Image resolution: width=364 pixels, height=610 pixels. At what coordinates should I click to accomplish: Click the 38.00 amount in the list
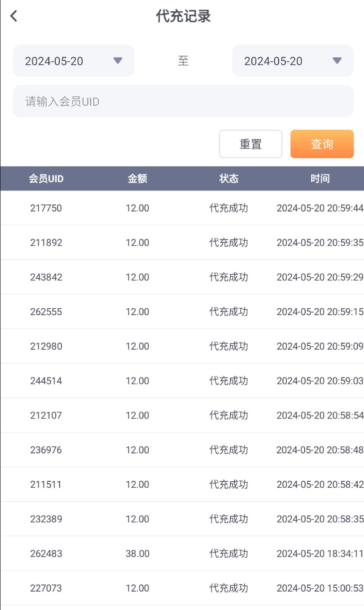[x=137, y=554]
